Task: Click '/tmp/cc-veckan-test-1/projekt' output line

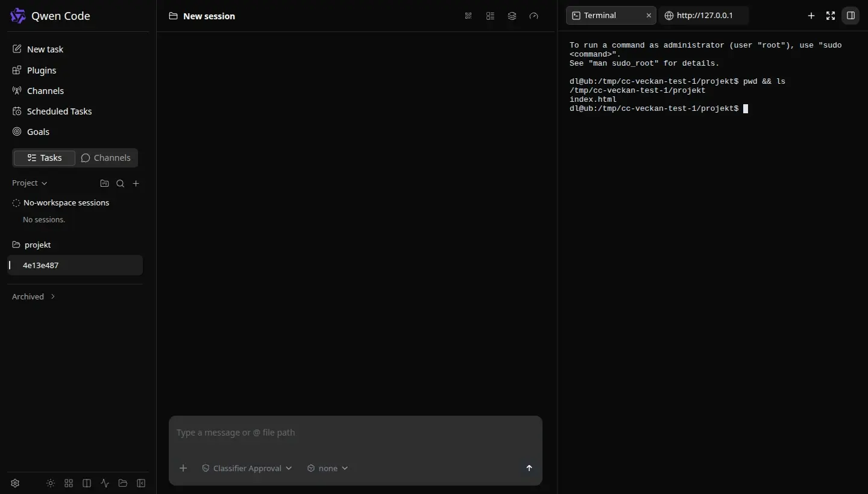Action: 637,90
